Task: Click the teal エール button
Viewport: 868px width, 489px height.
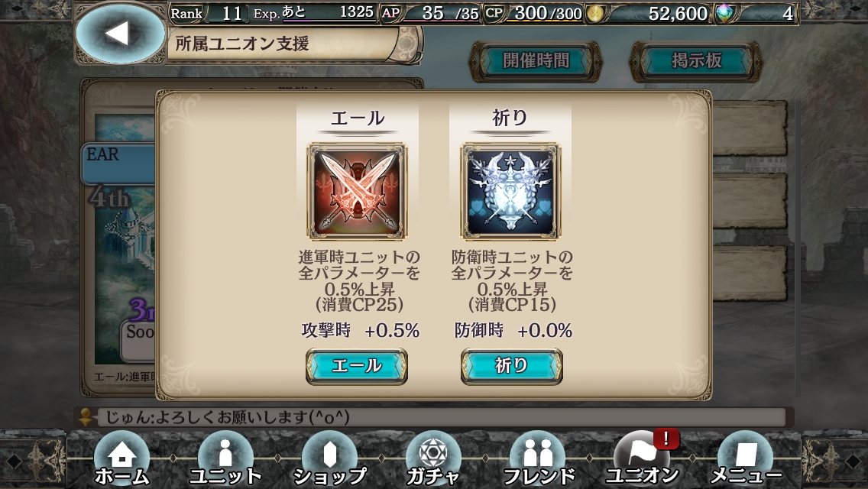Action: (357, 366)
